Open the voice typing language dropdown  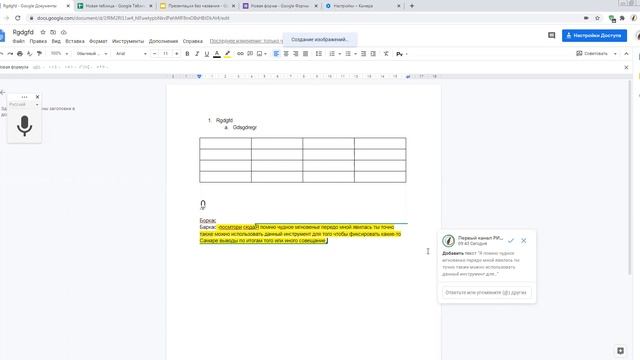24,104
